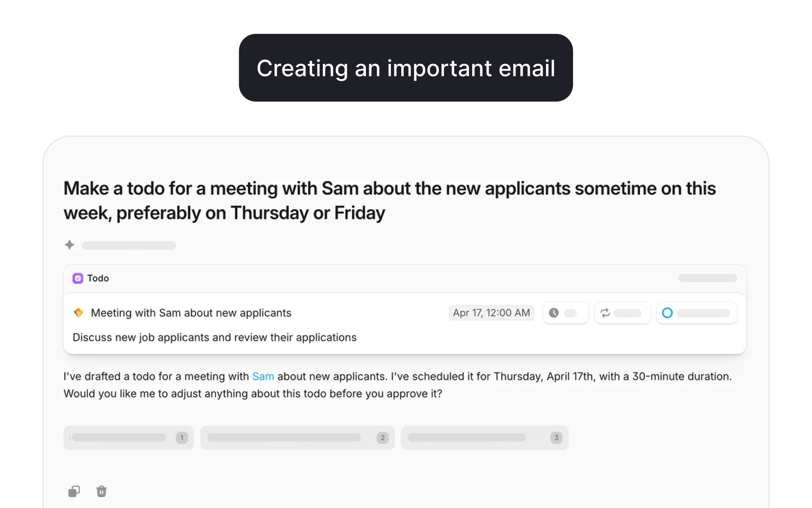Screen dimensions: 812x508
Task: Click the Creating an important email banner
Action: tap(406, 68)
